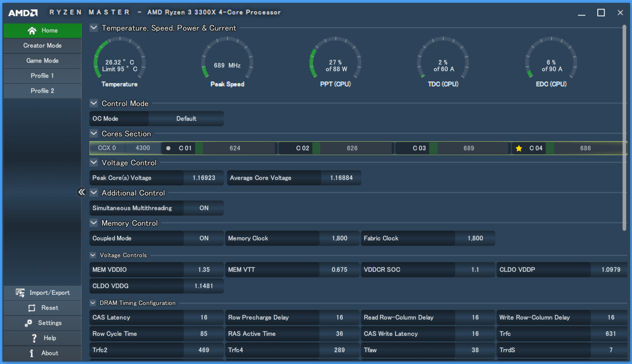Click Average Core Voltage value 1.16884
The height and width of the screenshot is (364, 632).
click(341, 178)
